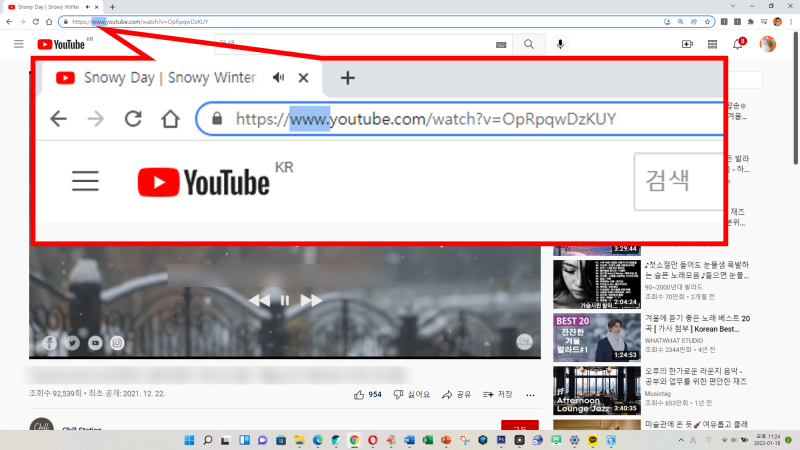800x450 pixels.
Task: Open KakaoTalk from taskbar
Action: [593, 440]
